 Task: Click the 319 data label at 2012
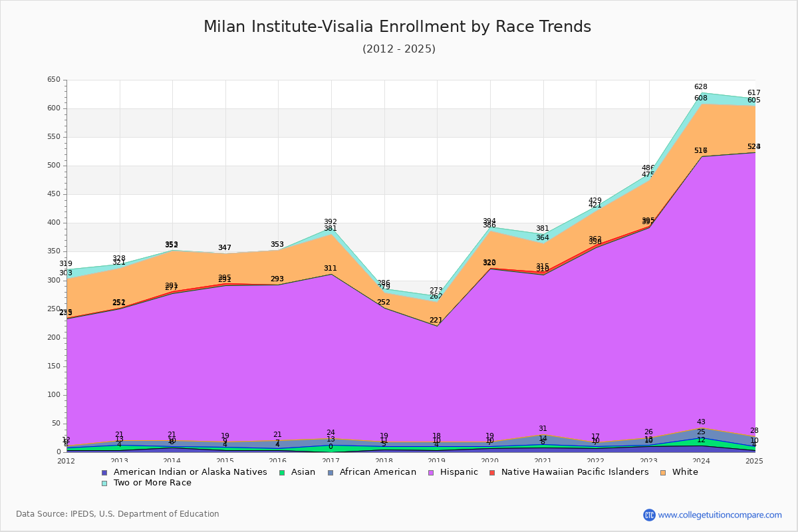[x=66, y=264]
